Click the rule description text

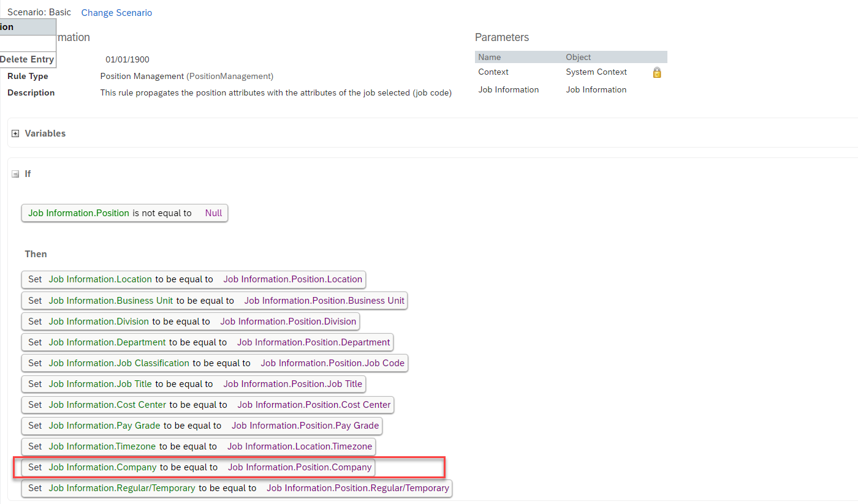coord(276,93)
